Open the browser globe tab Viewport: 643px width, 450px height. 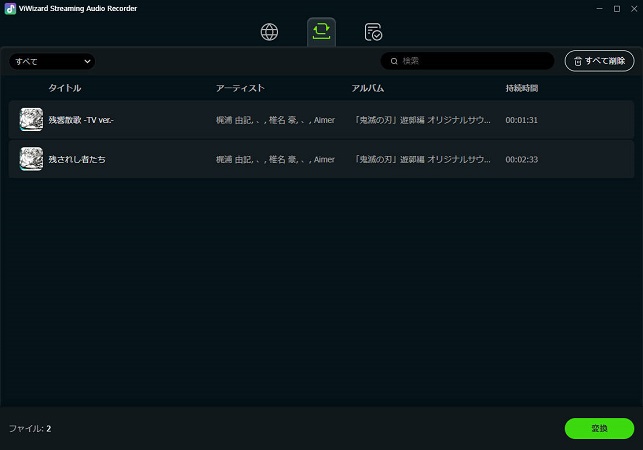269,32
